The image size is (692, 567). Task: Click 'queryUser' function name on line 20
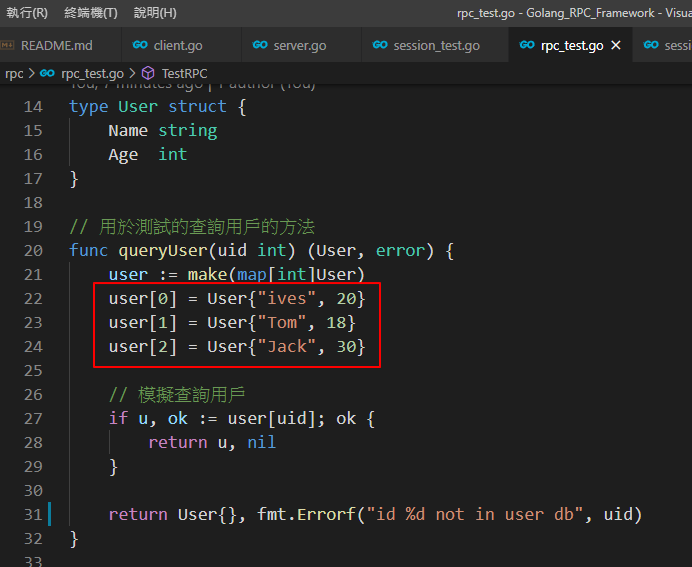163,251
